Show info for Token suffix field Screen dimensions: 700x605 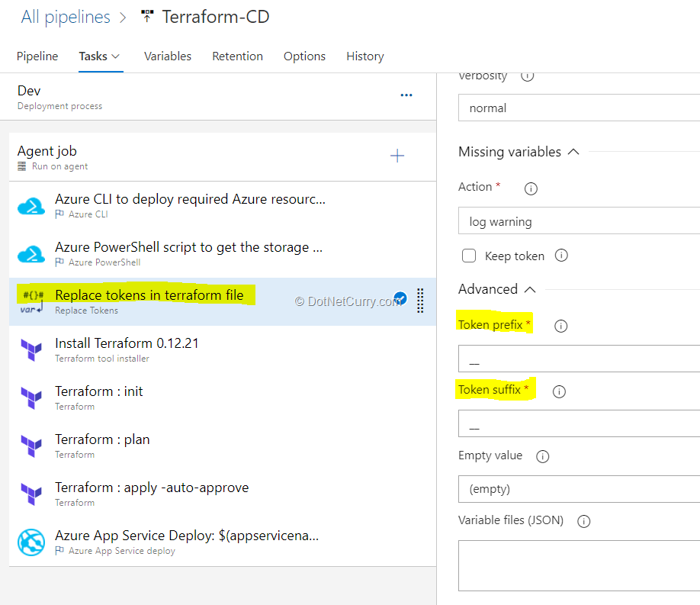pos(559,391)
